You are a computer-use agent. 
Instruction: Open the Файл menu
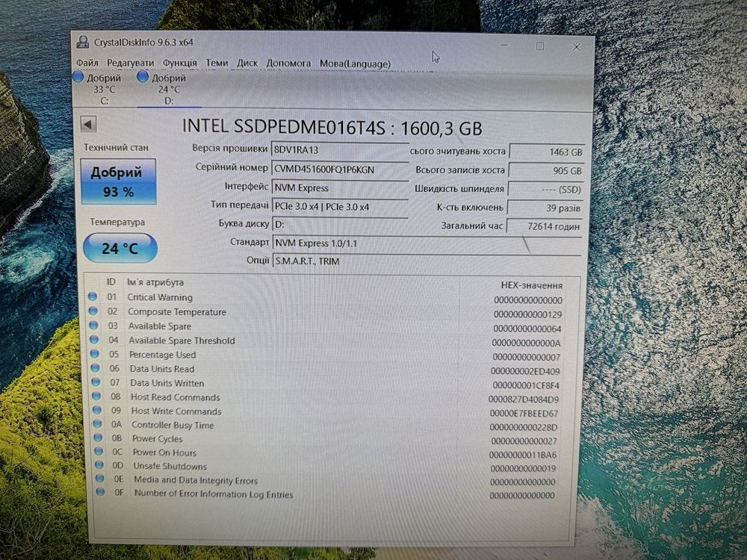click(87, 63)
